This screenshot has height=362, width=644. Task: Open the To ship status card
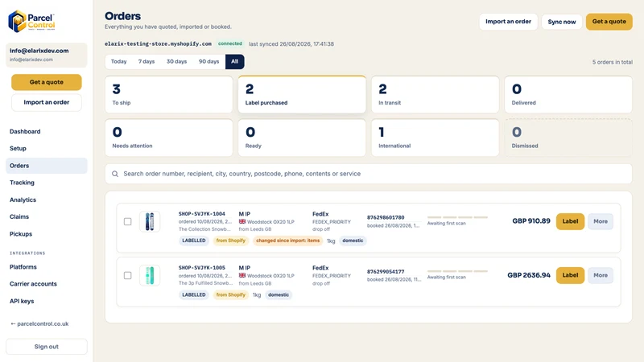click(169, 94)
